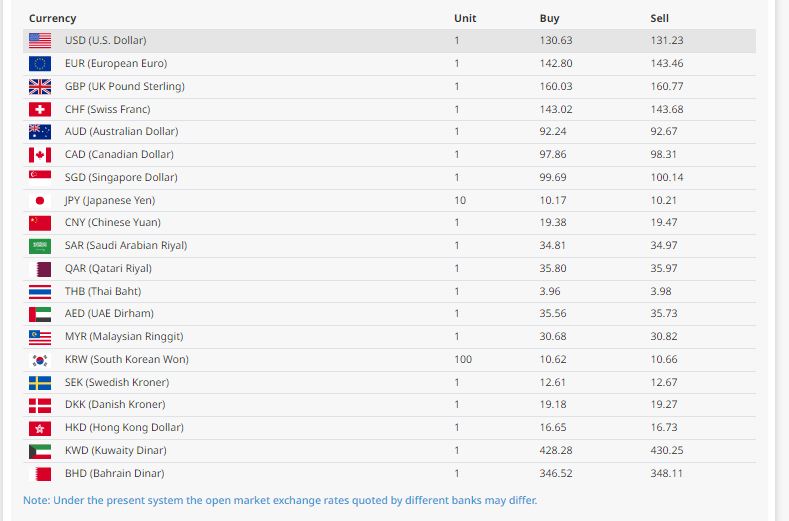Image resolution: width=789 pixels, height=521 pixels.
Task: Click the Canadian Dollar flag icon
Action: pos(40,155)
